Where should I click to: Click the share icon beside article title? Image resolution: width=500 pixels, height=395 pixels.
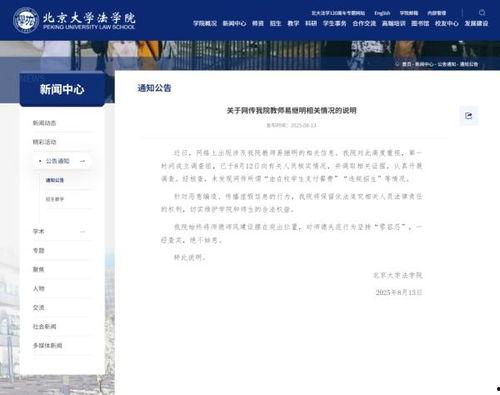point(469,116)
